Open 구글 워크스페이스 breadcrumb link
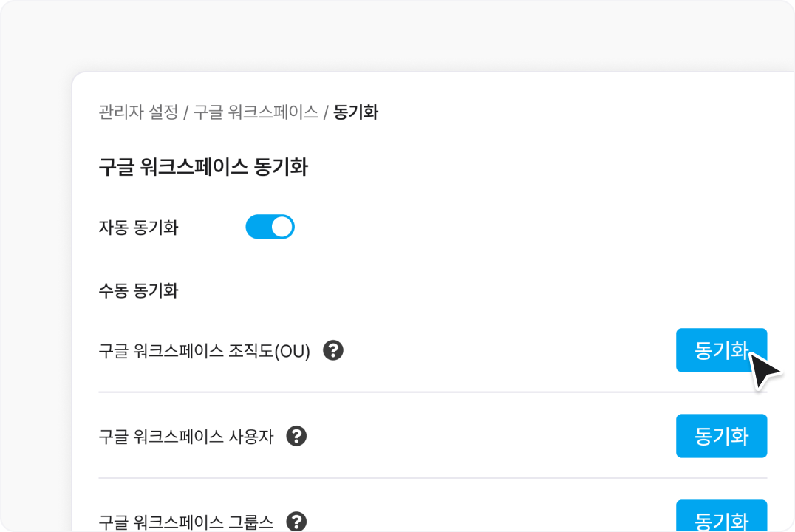The width and height of the screenshot is (795, 532). tap(256, 112)
